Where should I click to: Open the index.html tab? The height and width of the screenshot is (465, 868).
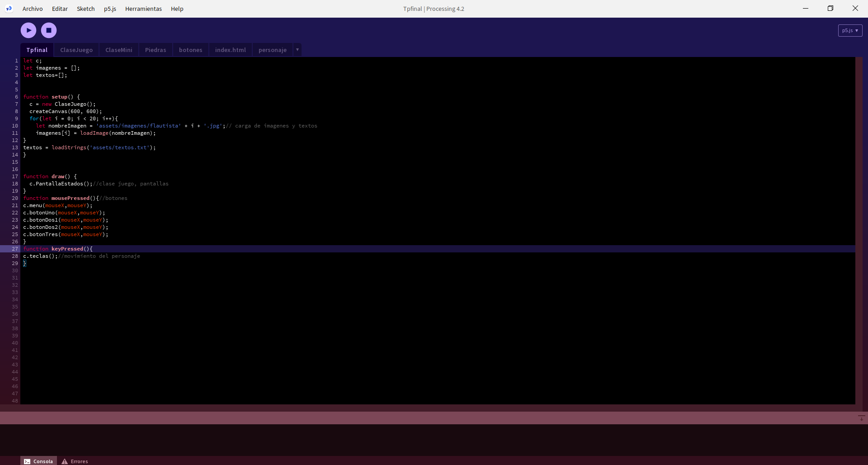click(x=231, y=50)
